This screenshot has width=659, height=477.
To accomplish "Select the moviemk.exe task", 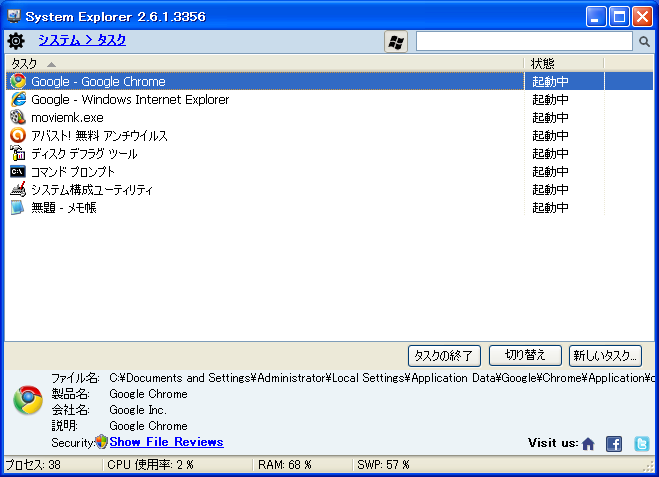I will tap(330, 117).
